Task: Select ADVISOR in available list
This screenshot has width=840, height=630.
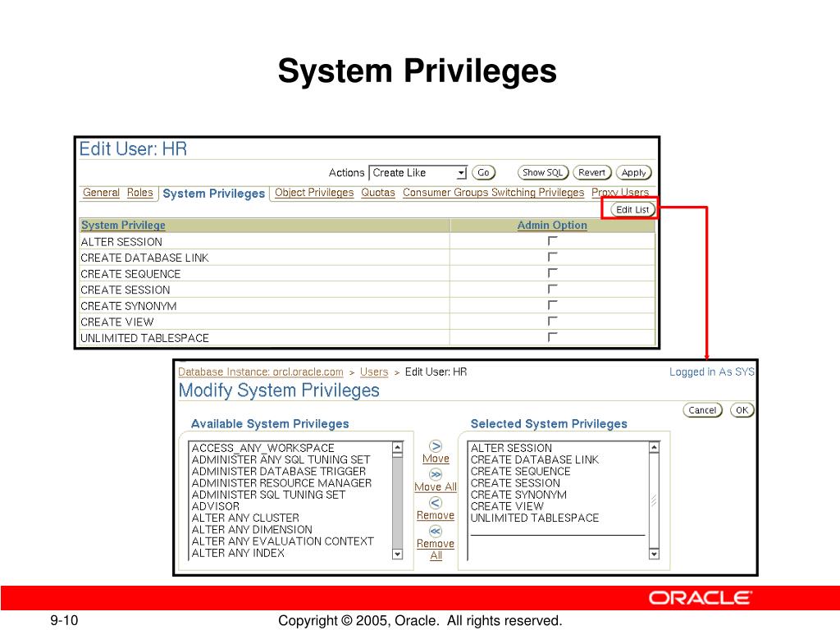Action: (216, 506)
